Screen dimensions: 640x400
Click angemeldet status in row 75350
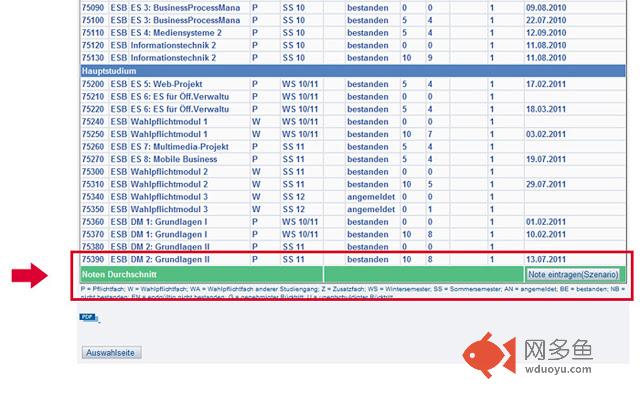point(371,209)
